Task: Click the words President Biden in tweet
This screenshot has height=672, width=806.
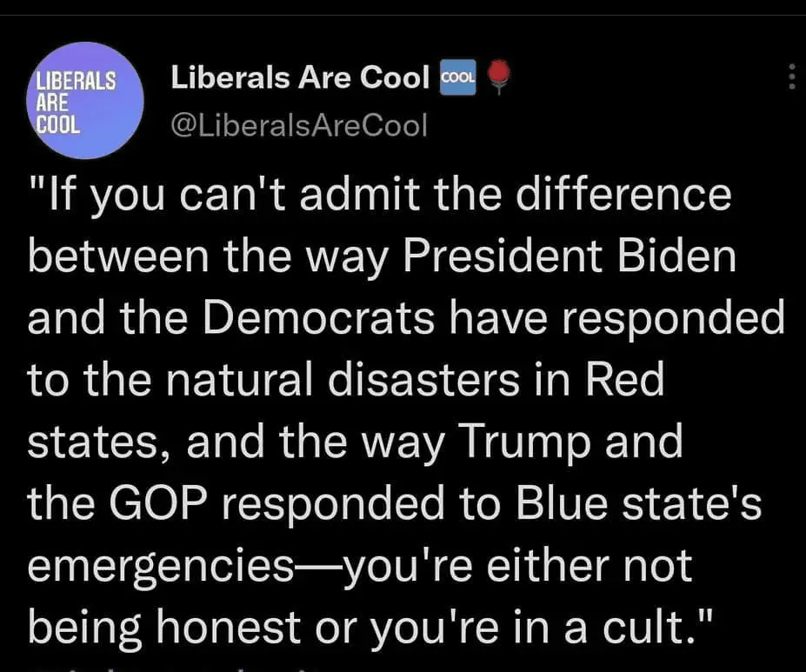Action: point(570,256)
